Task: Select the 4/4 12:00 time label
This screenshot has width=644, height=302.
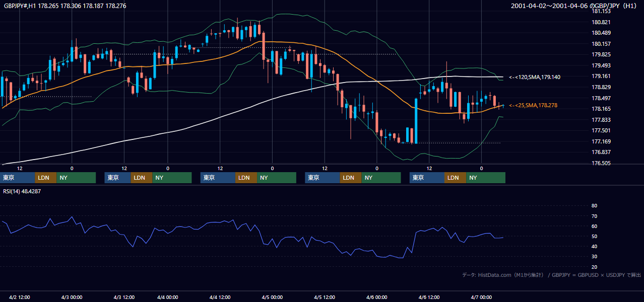Action: tap(220, 297)
